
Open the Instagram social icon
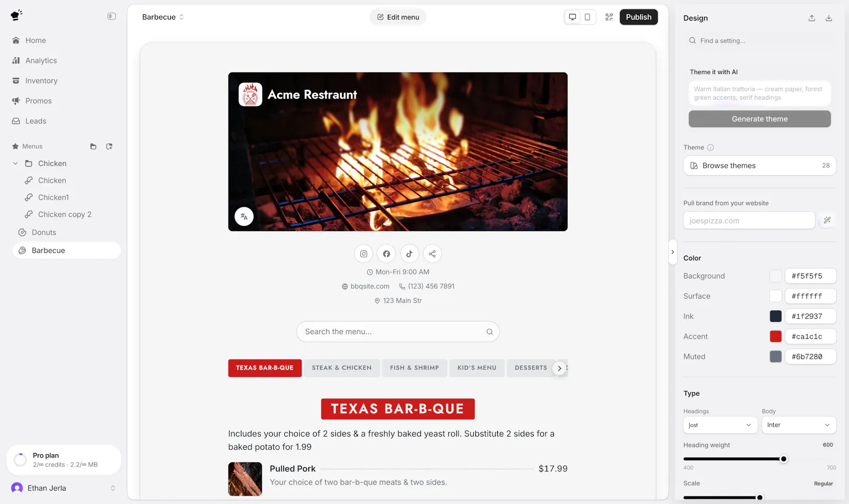click(x=364, y=254)
